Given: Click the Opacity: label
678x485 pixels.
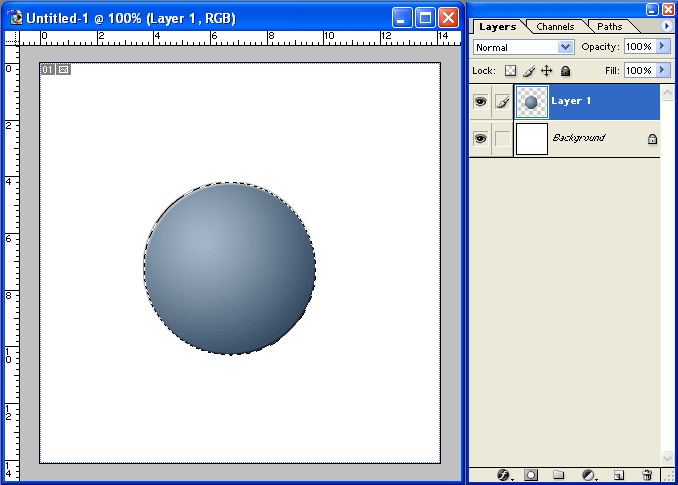Looking at the screenshot, I should coord(601,47).
